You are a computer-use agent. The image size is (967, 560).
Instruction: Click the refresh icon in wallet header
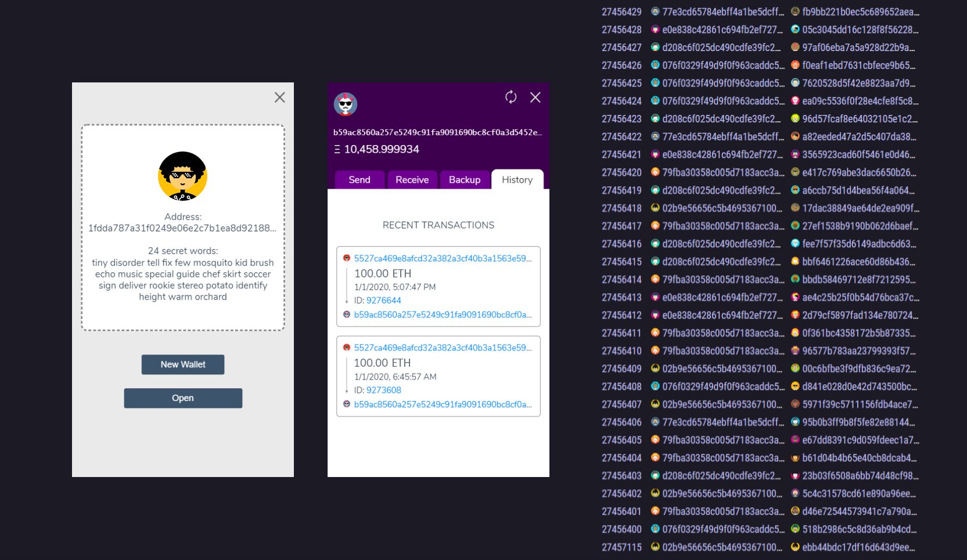[x=511, y=97]
